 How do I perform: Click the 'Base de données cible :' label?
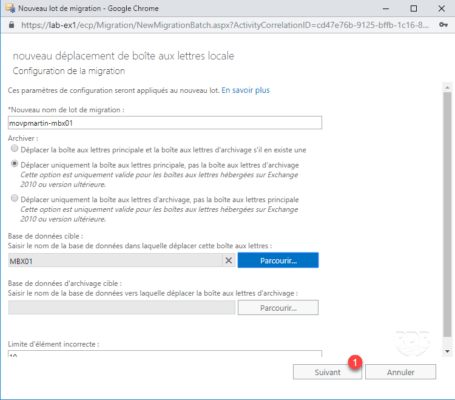click(45, 236)
